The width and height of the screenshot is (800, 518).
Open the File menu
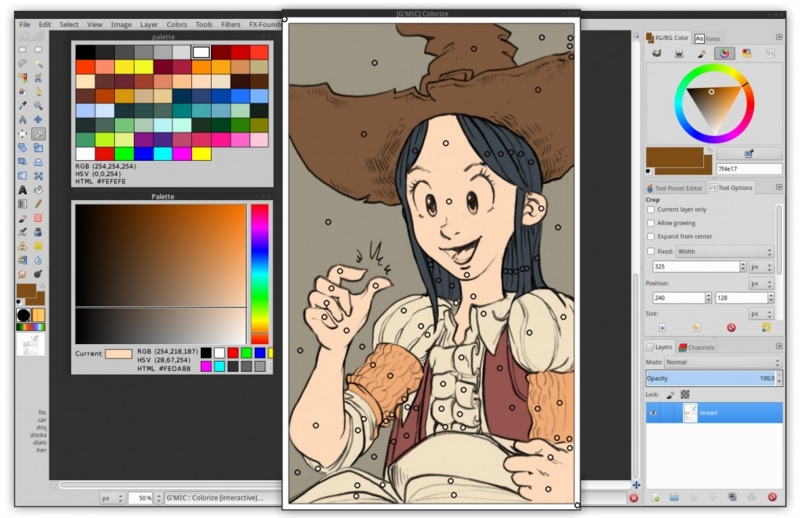[24, 24]
